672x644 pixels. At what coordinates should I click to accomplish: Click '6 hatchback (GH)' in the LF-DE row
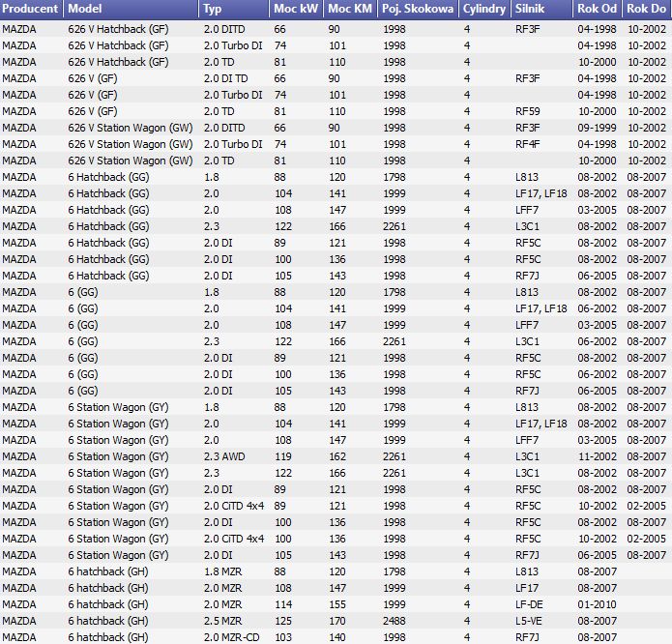click(x=108, y=604)
